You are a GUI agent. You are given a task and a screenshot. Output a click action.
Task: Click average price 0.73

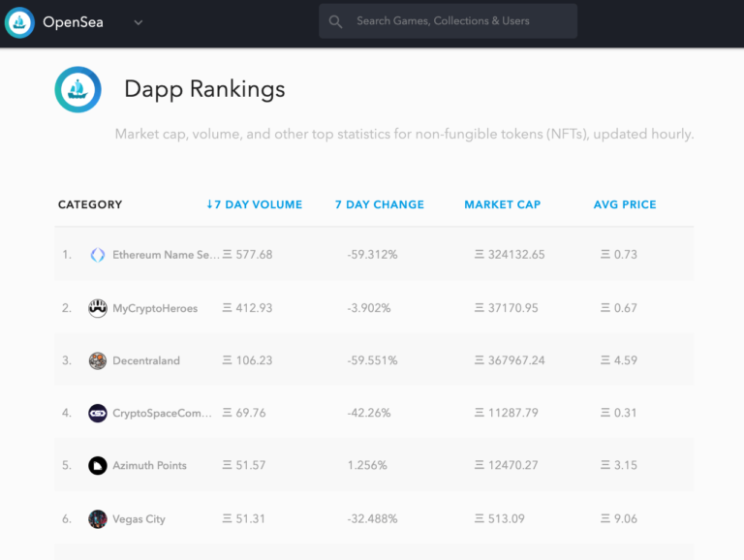tap(619, 255)
